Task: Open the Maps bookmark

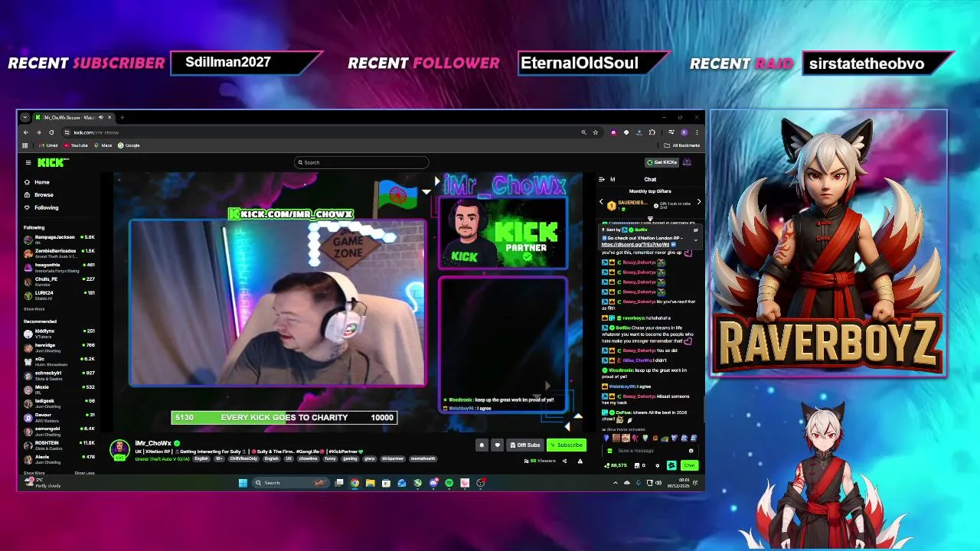Action: (x=103, y=145)
